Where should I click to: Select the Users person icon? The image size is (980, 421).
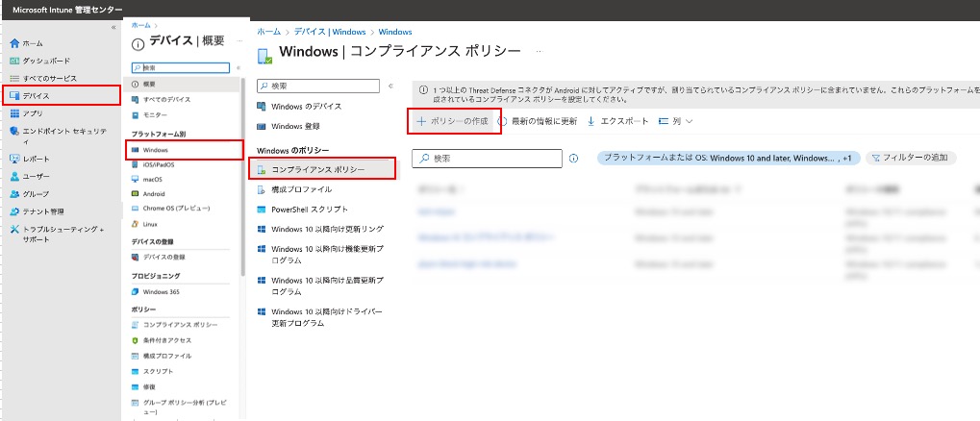(15, 176)
